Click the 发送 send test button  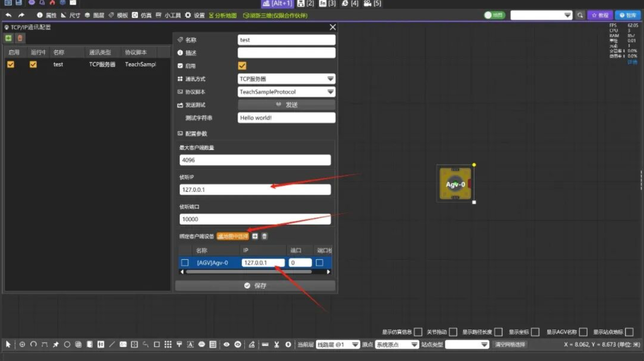[x=286, y=105]
